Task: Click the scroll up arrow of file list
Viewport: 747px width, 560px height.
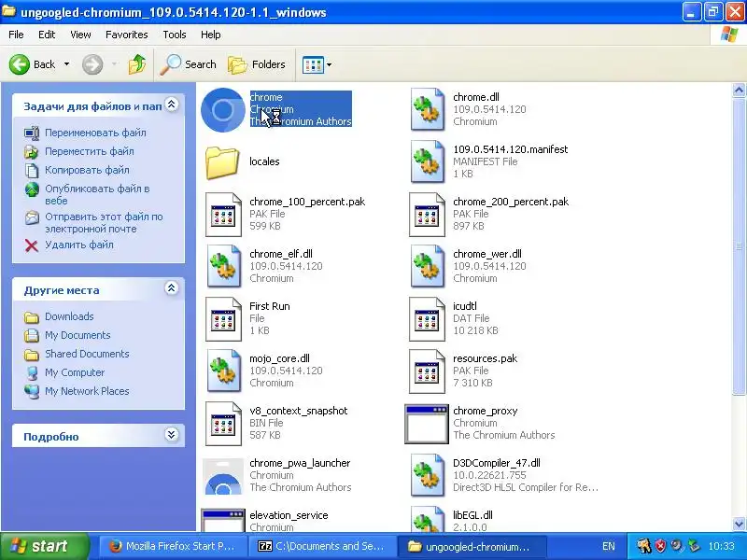Action: (x=739, y=90)
